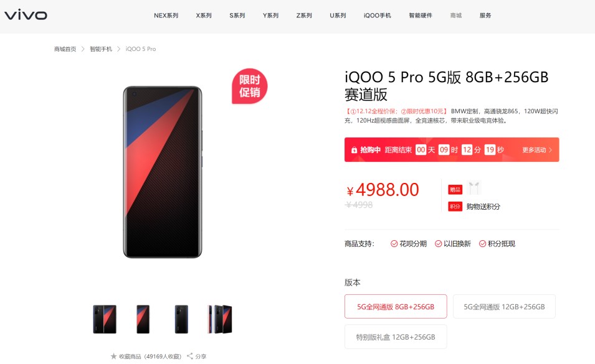Click the earphone gift icon

474,188
